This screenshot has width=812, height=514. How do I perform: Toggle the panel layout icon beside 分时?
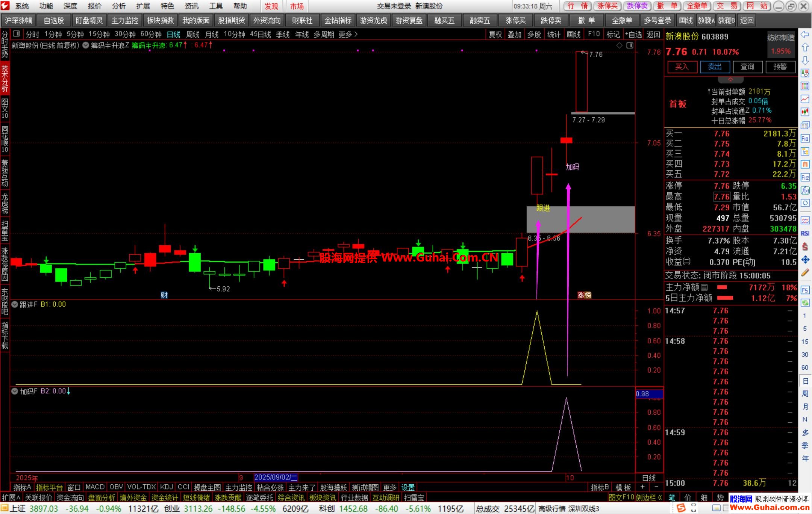click(x=16, y=34)
